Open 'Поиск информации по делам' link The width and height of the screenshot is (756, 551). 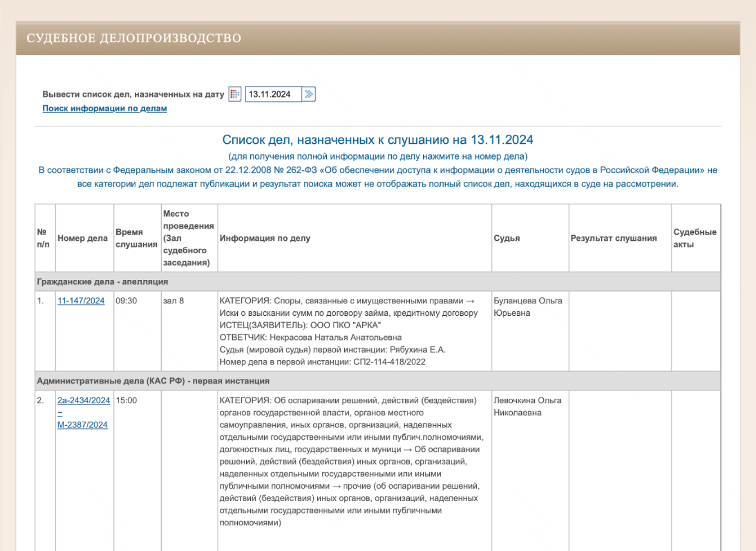[104, 108]
